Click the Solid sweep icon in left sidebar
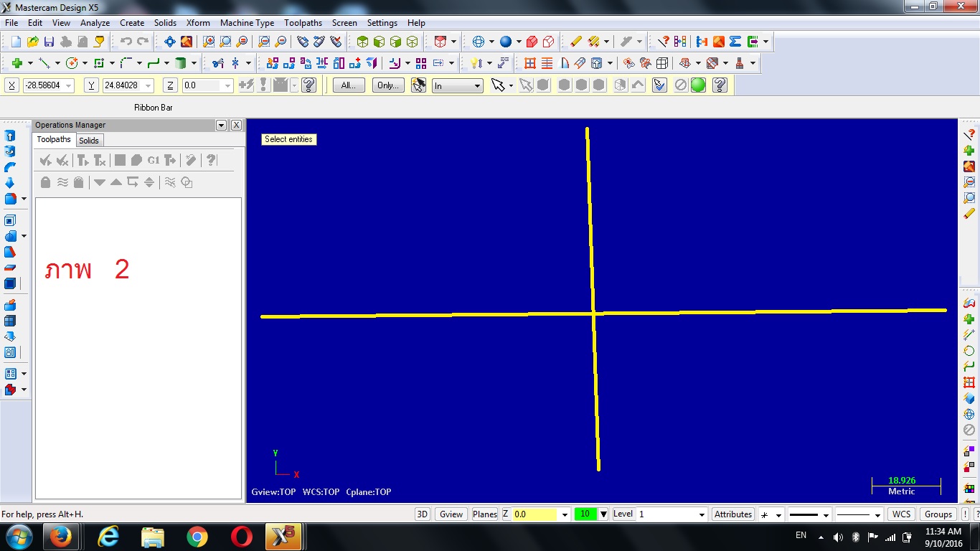The image size is (980, 551). (10, 167)
